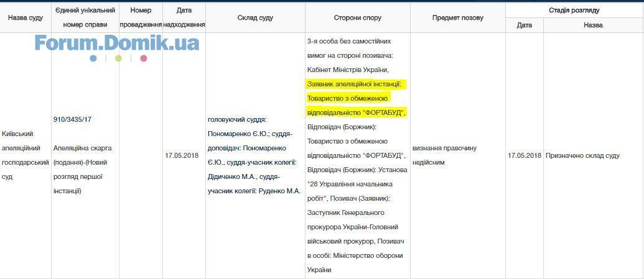Click the 'Дата надходження' column header
Screen dimensions: 644x279
[184, 17]
